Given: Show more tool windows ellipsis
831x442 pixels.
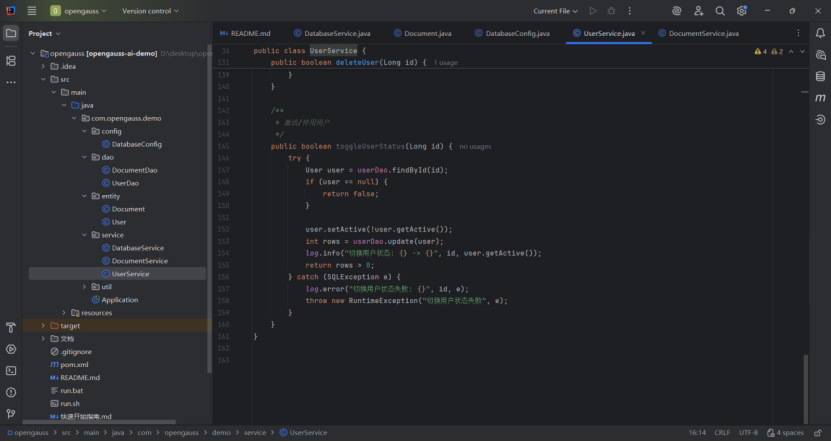Looking at the screenshot, I should point(11,83).
